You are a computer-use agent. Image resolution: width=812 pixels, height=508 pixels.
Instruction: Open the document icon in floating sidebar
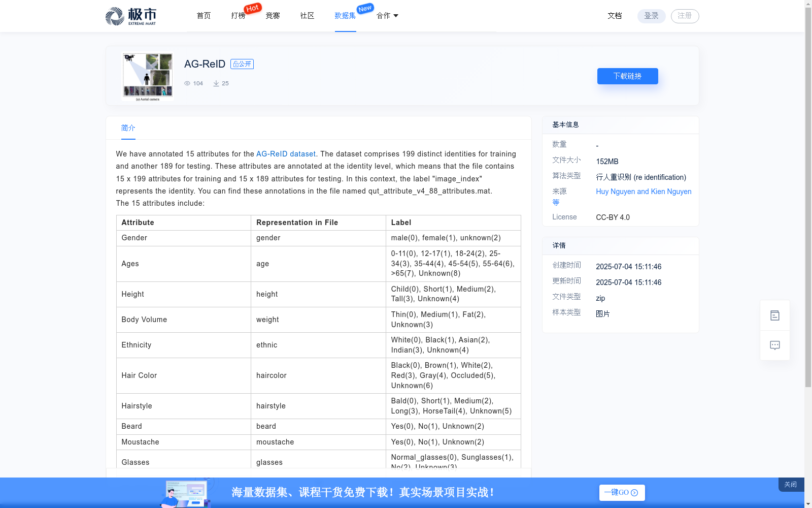coord(775,315)
